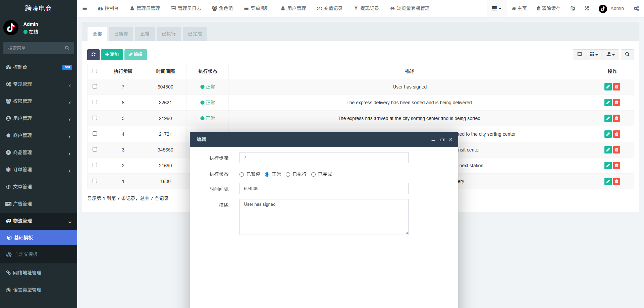Screen dimensions: 644x308
Task: Click 清除缓存 to clear the cache
Action: pyautogui.click(x=548, y=8)
